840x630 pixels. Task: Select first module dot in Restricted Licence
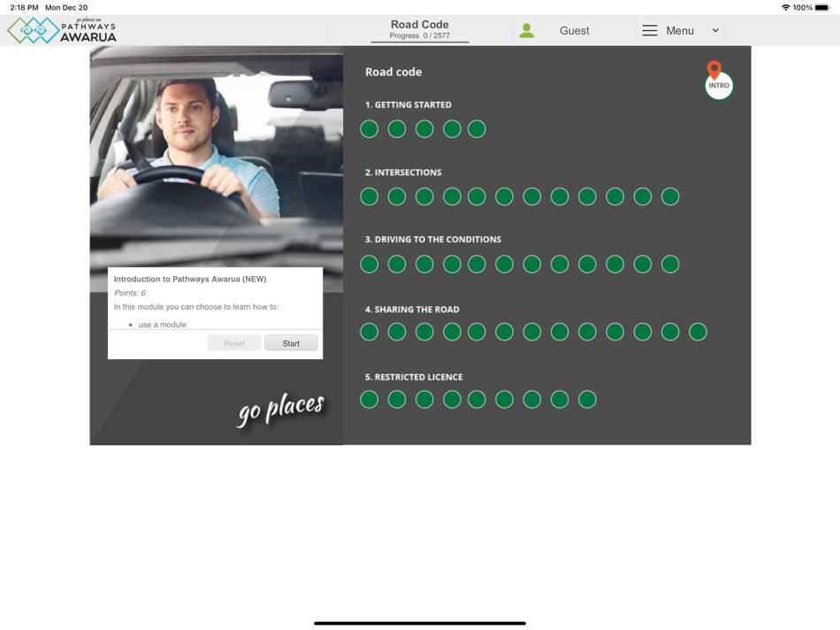(x=369, y=399)
